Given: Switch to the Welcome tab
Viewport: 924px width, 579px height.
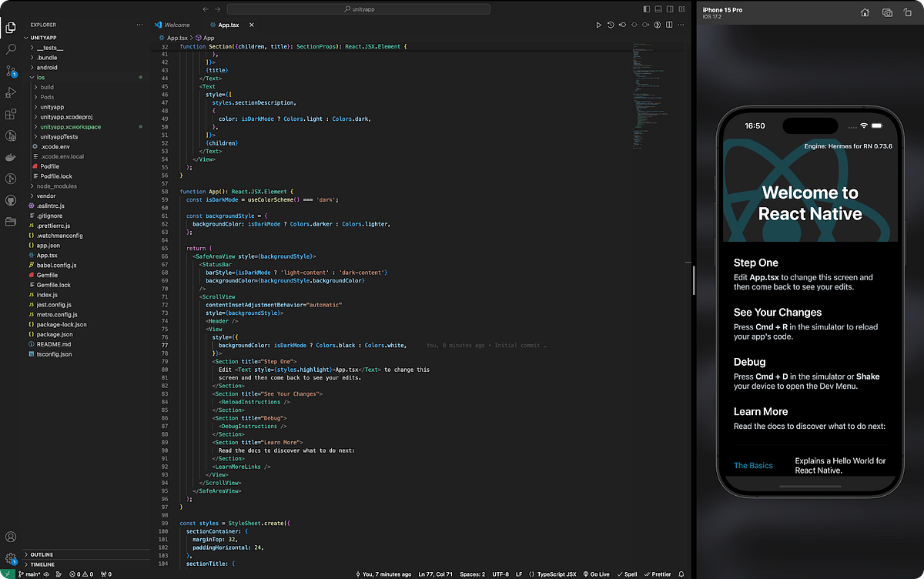Looking at the screenshot, I should click(176, 24).
